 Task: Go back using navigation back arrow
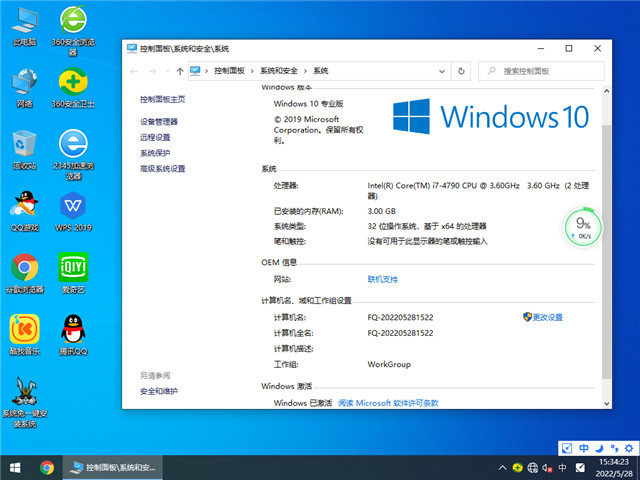click(x=134, y=71)
